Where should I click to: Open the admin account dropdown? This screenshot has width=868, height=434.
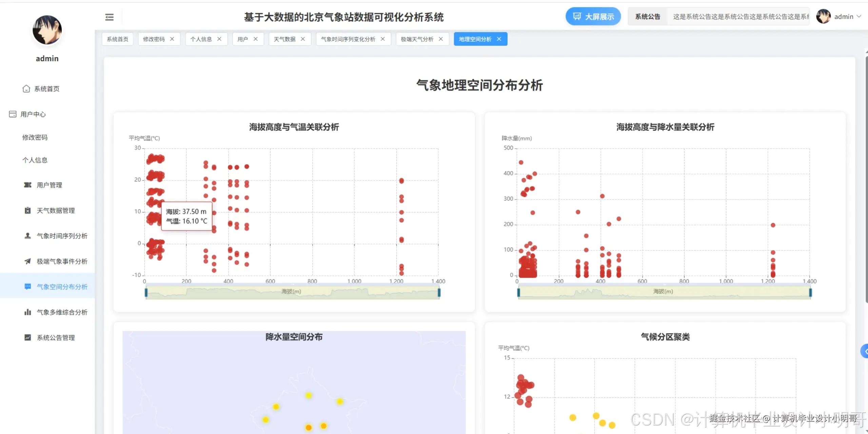pos(847,16)
